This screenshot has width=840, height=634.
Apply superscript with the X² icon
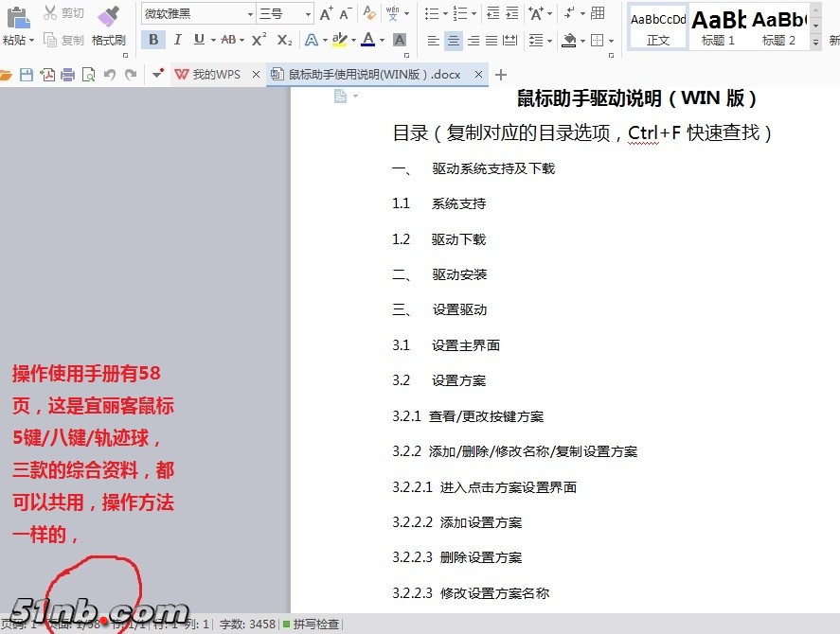pos(259,40)
